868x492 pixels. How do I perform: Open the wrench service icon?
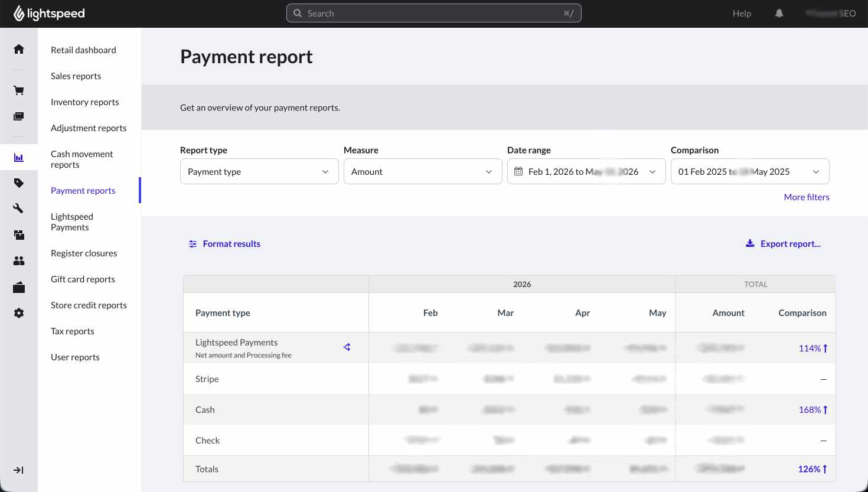[x=19, y=208]
